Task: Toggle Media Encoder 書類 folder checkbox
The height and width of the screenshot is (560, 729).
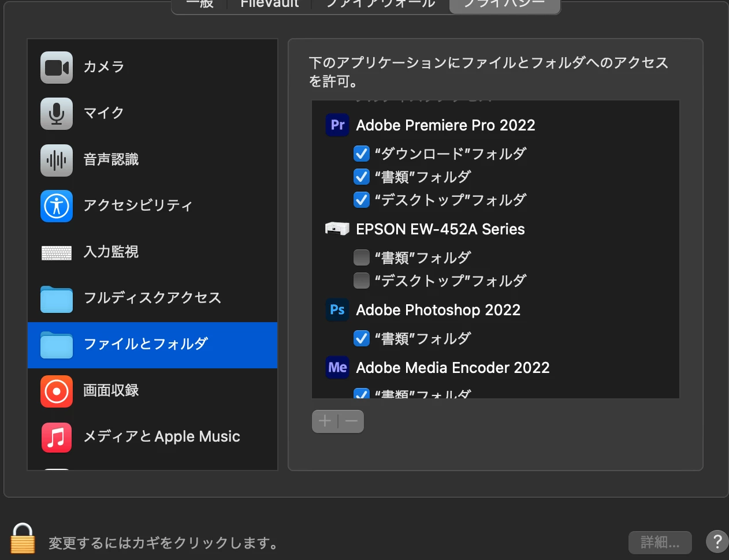Action: (x=362, y=394)
